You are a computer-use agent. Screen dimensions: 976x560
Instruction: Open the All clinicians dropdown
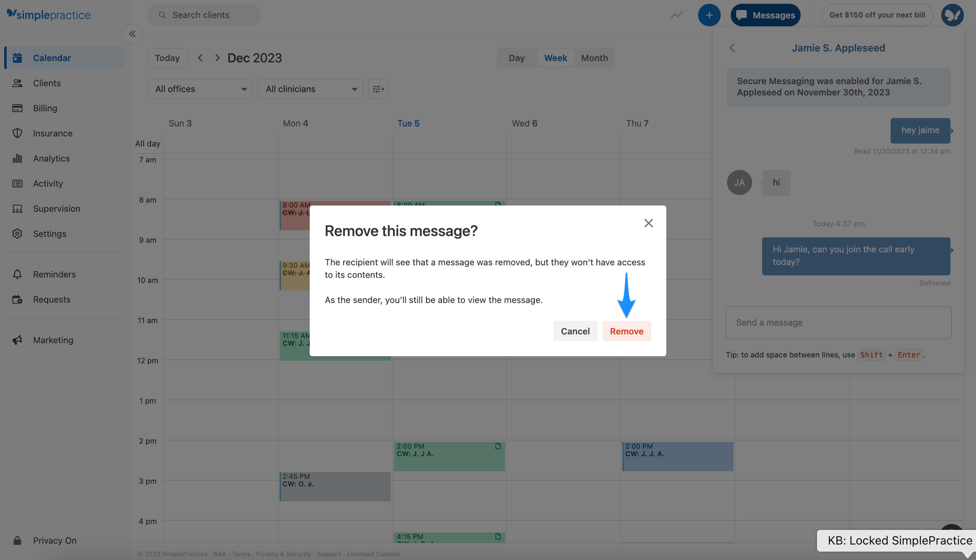click(310, 89)
